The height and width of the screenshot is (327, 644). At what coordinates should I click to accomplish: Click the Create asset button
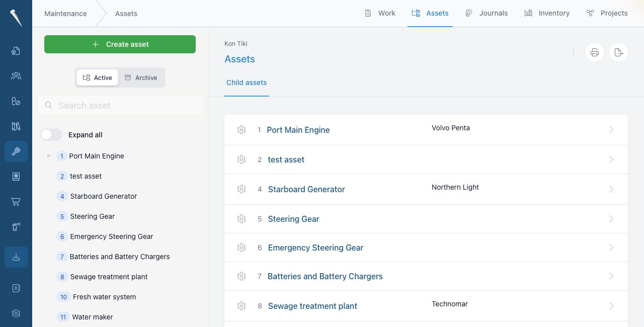point(120,44)
